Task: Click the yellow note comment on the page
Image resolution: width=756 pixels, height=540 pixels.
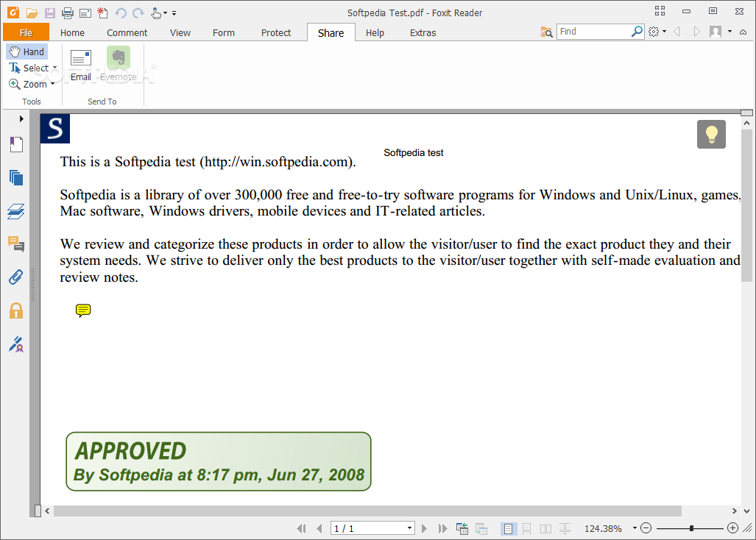Action: pyautogui.click(x=83, y=310)
